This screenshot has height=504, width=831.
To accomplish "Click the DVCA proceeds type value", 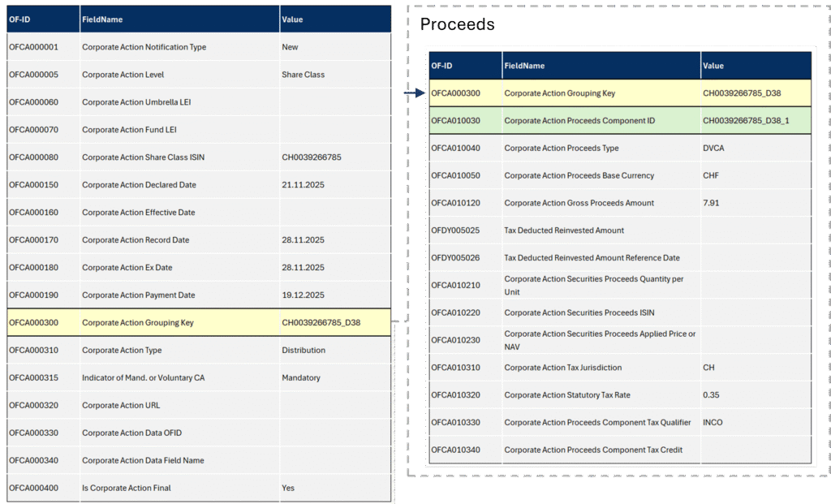I will (714, 149).
